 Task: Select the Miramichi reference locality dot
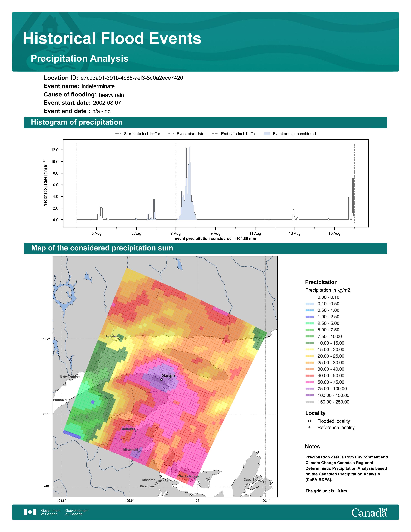[x=139, y=452]
